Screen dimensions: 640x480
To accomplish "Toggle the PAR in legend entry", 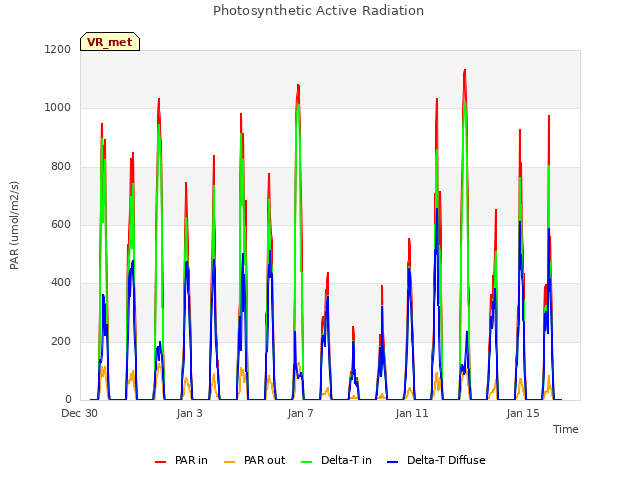I will pos(181,460).
